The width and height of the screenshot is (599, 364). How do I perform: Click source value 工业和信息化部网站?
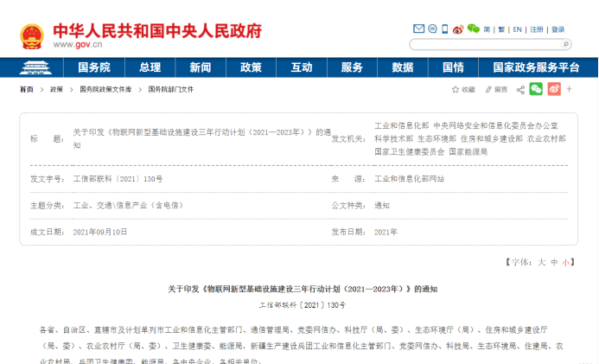(x=409, y=179)
